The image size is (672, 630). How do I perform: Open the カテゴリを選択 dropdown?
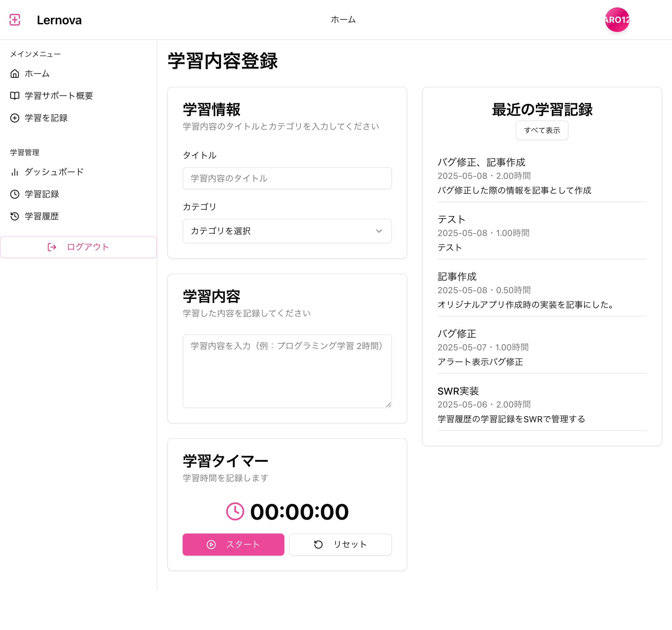pos(287,231)
